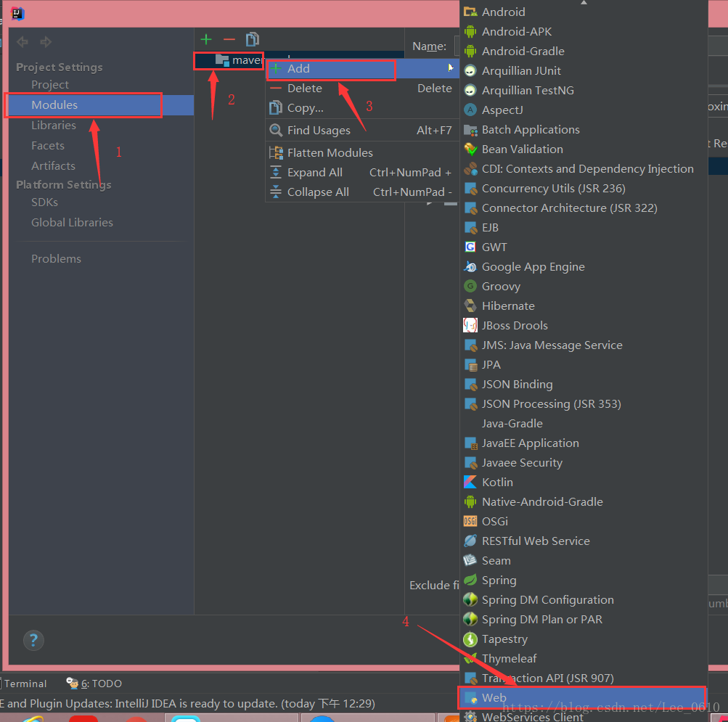Open the Add submenu in context menu
728x722 pixels.
[363, 69]
